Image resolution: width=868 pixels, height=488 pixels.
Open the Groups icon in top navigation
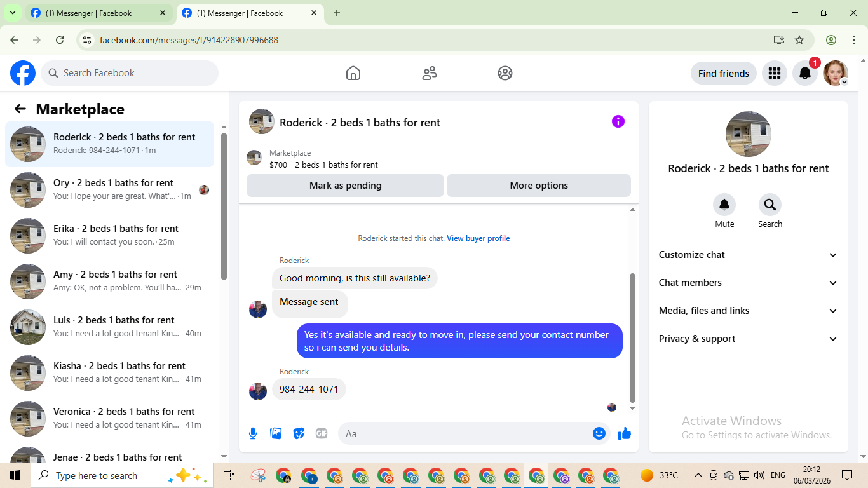point(505,73)
